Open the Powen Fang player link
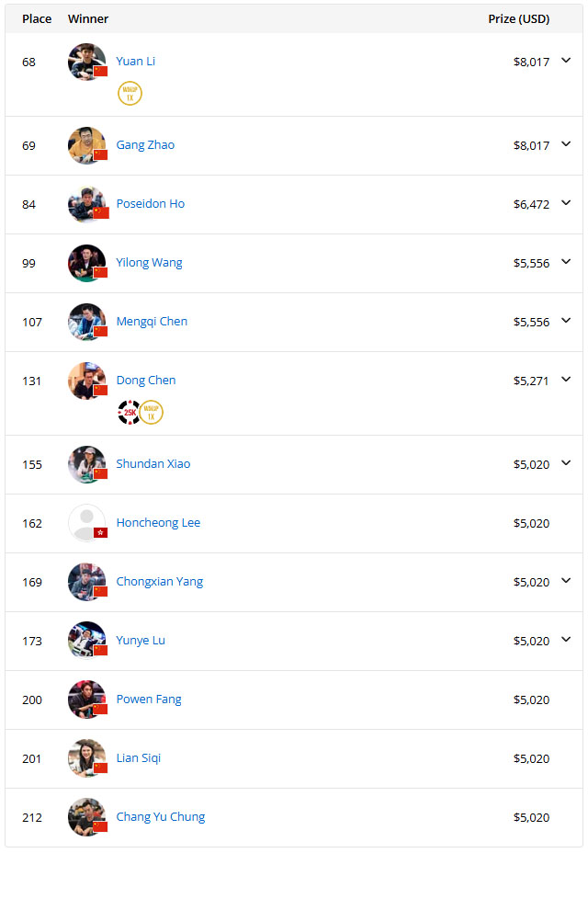 pos(149,700)
